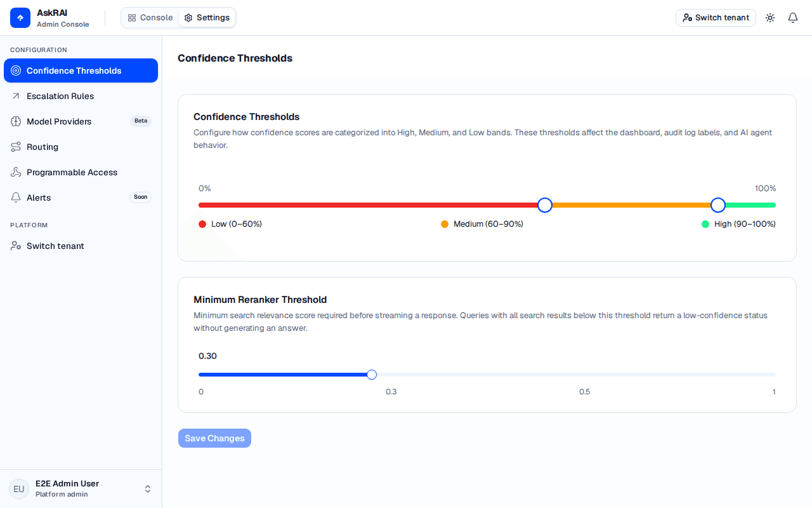
Task: Click the '0.5' tick label on reranker slider
Action: pos(585,392)
